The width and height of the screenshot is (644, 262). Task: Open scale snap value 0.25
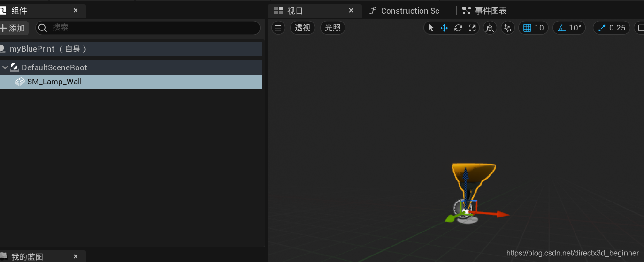[x=617, y=28]
